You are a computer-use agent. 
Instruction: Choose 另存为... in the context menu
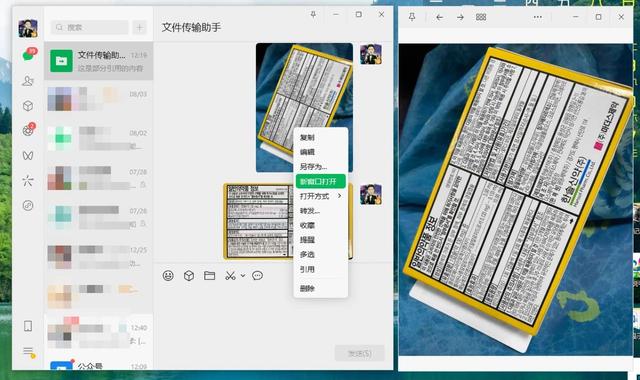pyautogui.click(x=320, y=167)
